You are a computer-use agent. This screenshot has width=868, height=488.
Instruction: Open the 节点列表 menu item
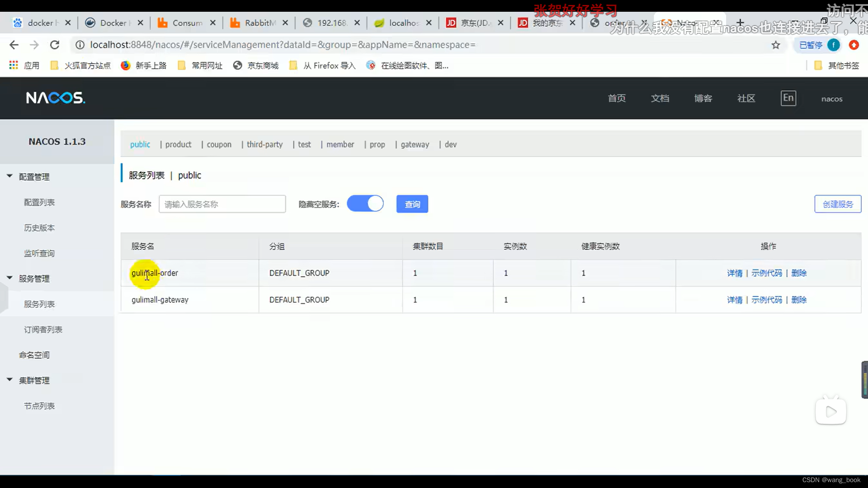click(39, 406)
